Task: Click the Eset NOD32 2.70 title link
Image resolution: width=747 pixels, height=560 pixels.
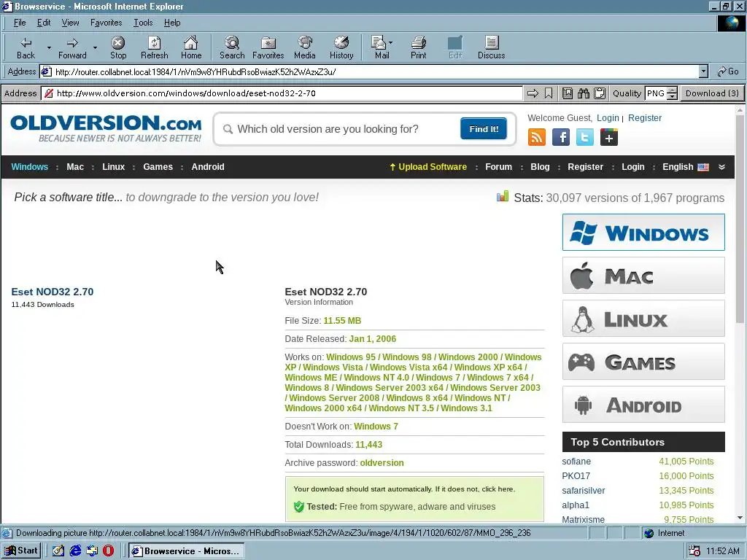Action: point(53,292)
